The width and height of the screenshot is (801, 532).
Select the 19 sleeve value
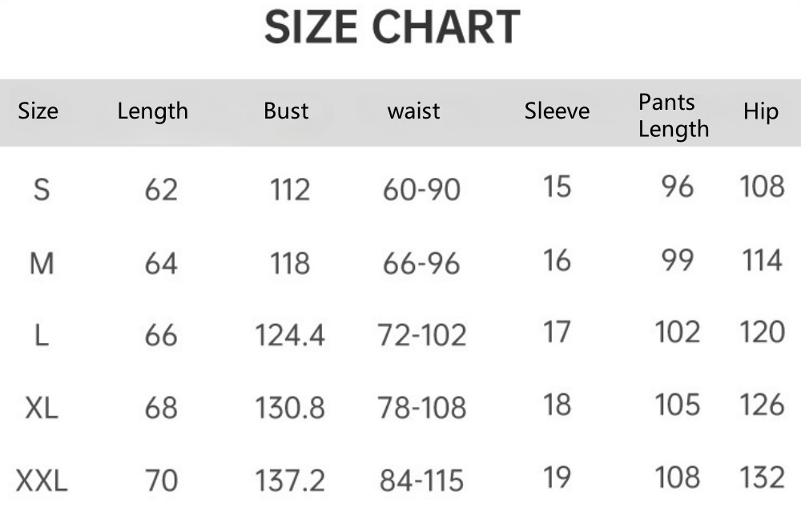[x=557, y=478]
